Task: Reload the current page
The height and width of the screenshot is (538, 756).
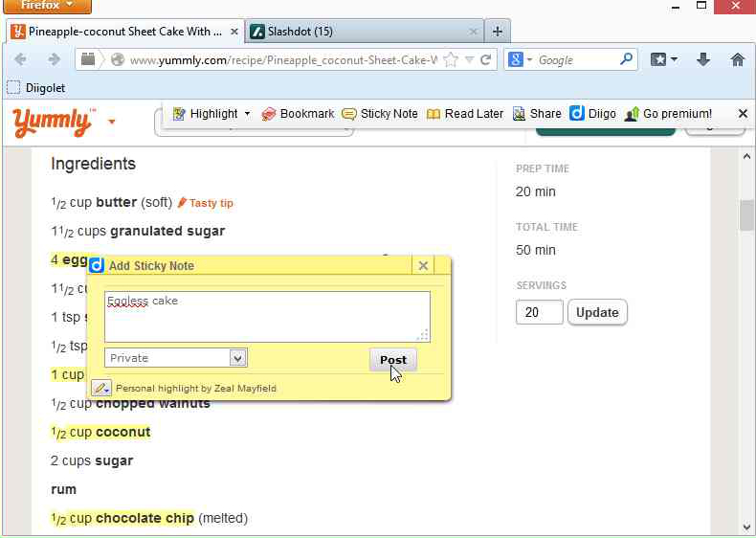Action: pos(485,60)
